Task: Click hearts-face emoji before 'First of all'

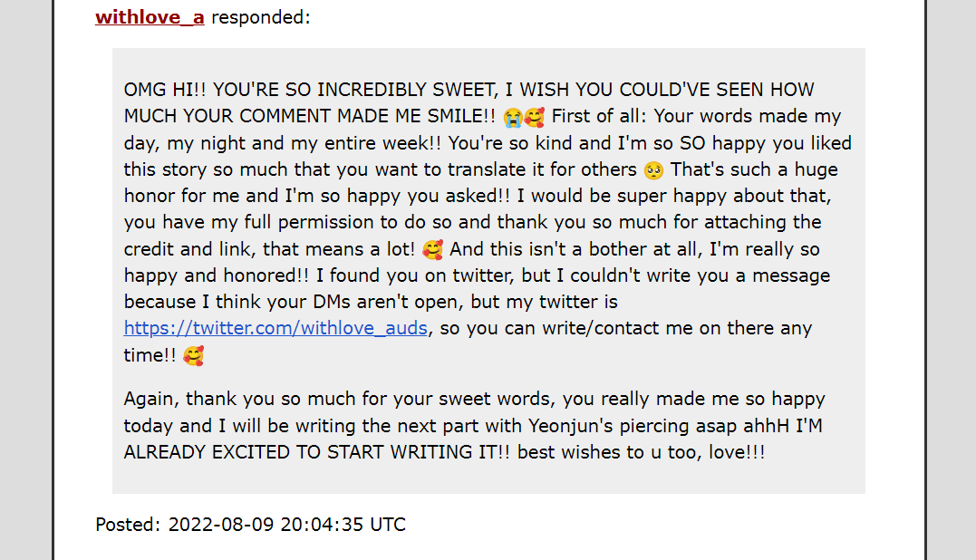Action: [535, 116]
